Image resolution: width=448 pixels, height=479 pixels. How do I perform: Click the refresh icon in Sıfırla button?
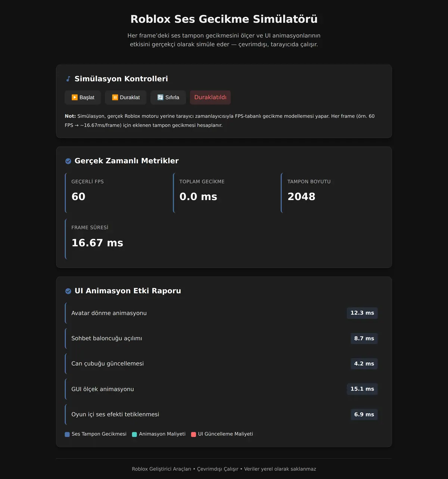click(x=161, y=98)
